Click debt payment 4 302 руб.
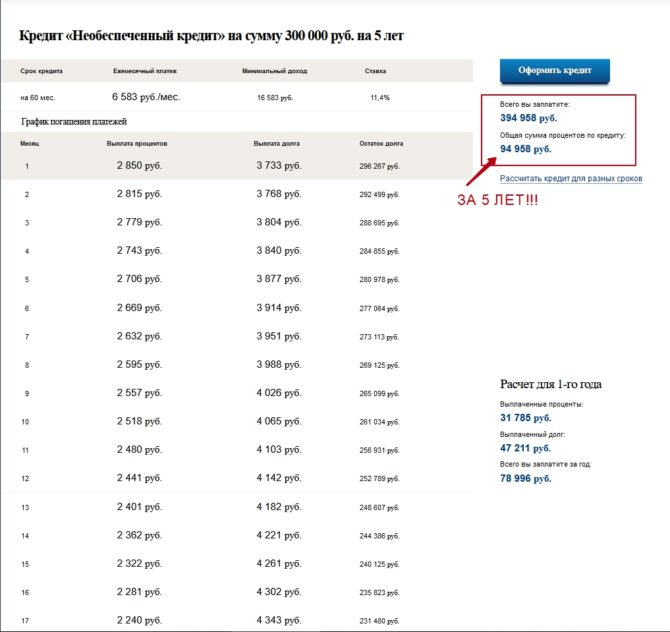This screenshot has width=670, height=632. tap(279, 592)
